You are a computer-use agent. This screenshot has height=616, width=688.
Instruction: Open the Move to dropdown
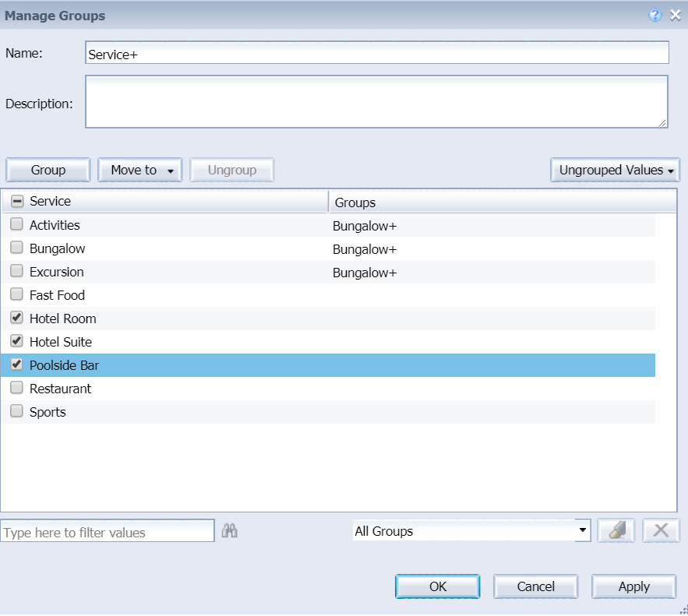(x=140, y=171)
